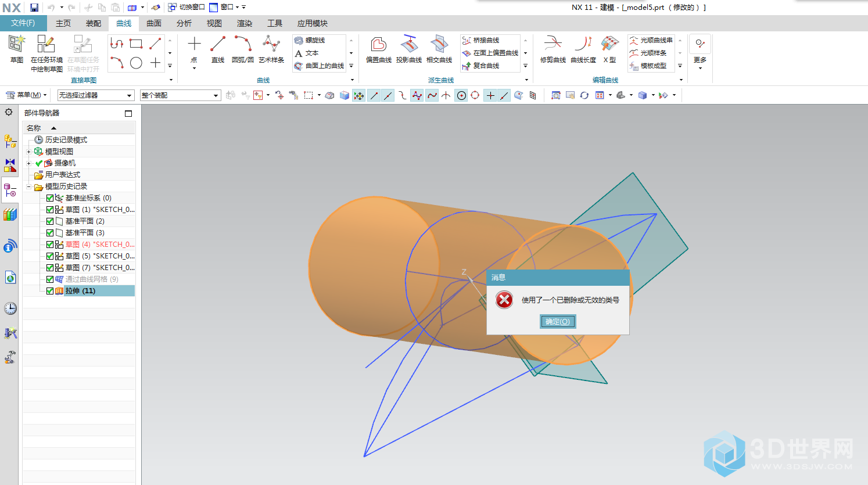Open the 文件(F) menu
Screen dimensions: 868x485
point(23,23)
